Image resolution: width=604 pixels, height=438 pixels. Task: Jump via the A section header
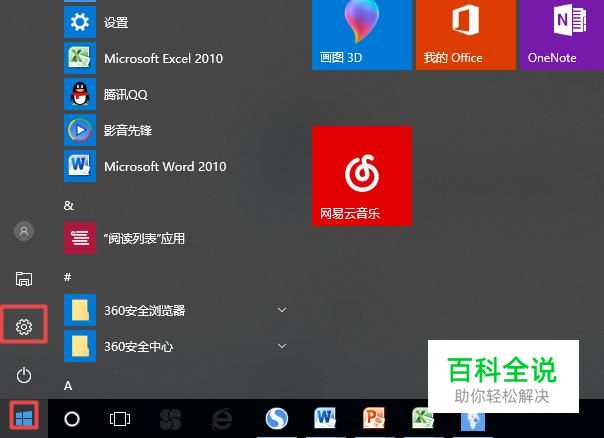coord(68,385)
